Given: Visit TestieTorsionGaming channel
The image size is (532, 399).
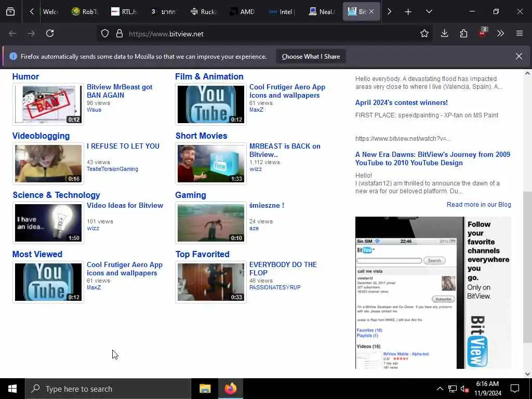Looking at the screenshot, I should click(x=112, y=169).
